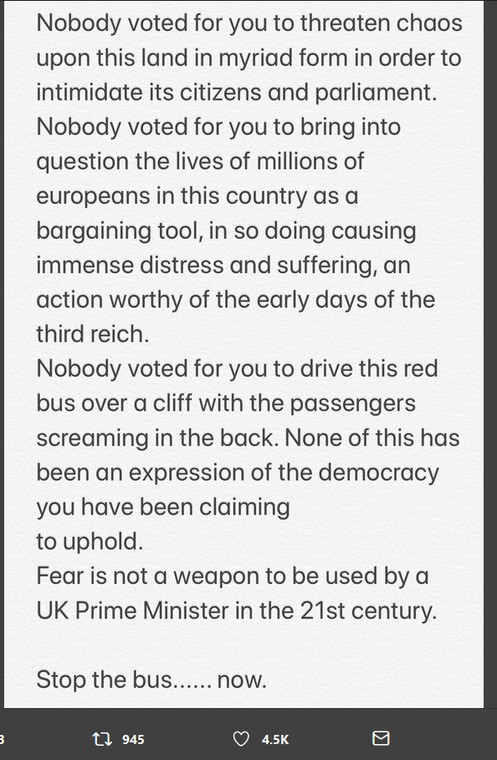Click the line 'Nobody voted for you to bring into'
This screenshot has height=760, width=497.
click(219, 127)
